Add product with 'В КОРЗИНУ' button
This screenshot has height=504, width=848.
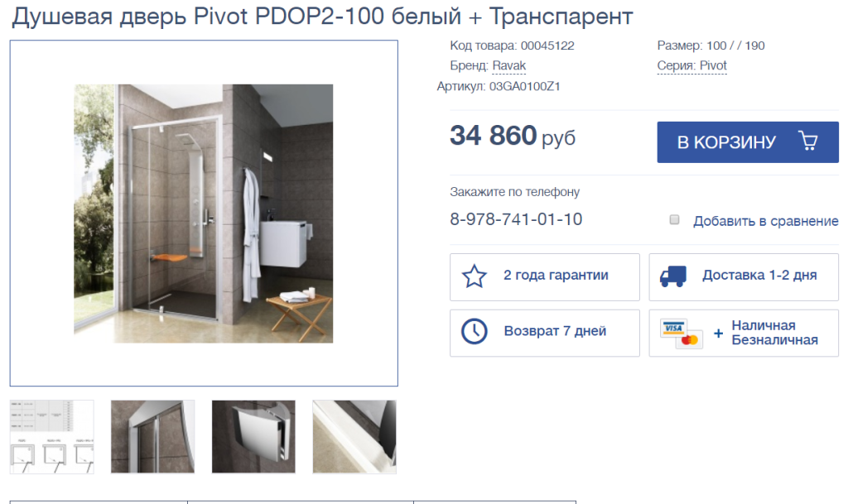[x=748, y=142]
